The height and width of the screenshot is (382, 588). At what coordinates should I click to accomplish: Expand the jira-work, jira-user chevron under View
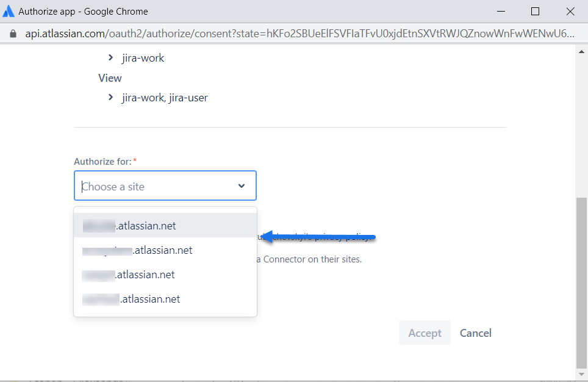pyautogui.click(x=110, y=97)
